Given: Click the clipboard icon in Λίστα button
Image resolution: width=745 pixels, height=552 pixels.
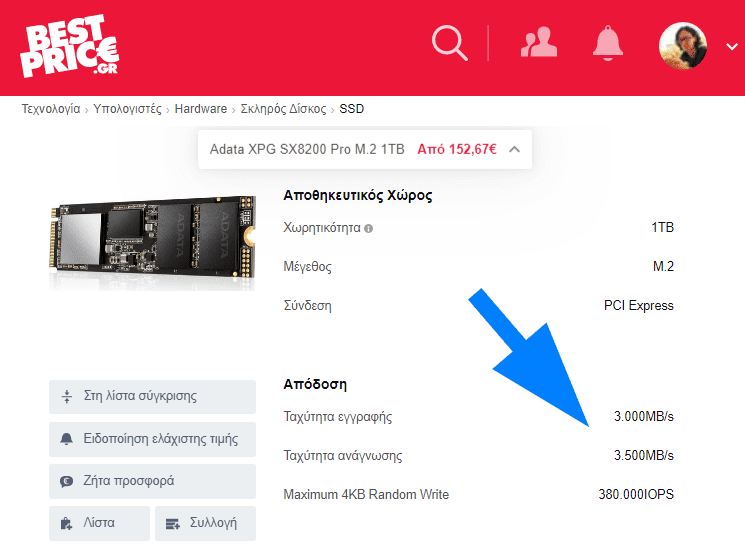Looking at the screenshot, I should 67,524.
